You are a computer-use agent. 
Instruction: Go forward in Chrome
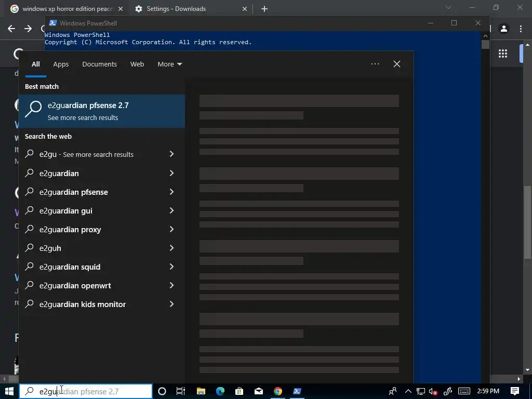28,29
